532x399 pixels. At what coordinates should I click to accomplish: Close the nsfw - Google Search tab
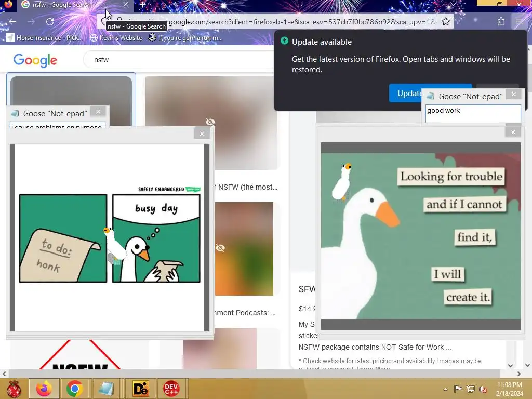coord(126,4)
